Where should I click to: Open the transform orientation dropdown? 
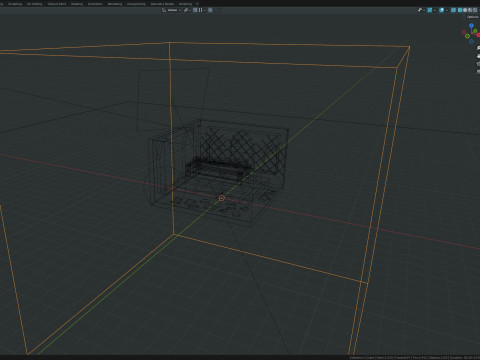pos(171,10)
